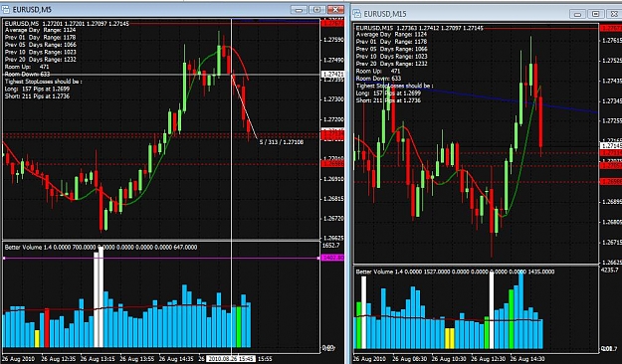Image resolution: width=622 pixels, height=364 pixels.
Task: Click 'Prev 10 Days Range: 1023' in M5 chart
Action: [41, 52]
